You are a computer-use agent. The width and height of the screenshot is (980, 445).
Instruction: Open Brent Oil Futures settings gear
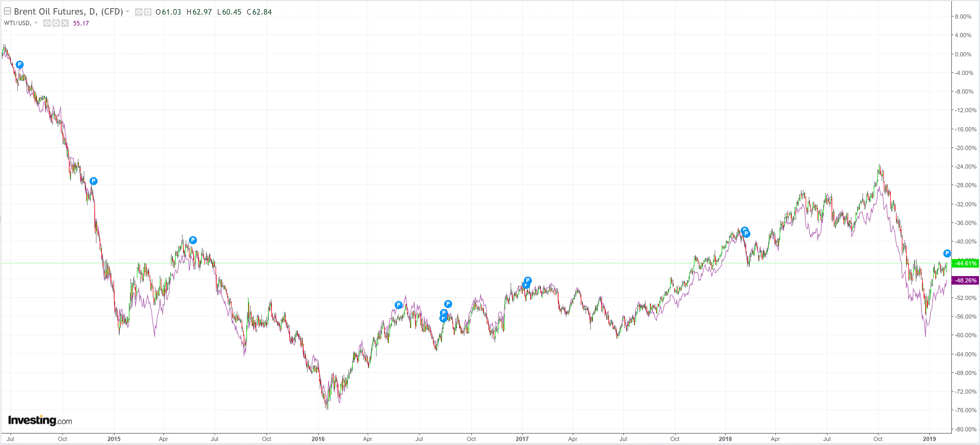(x=148, y=12)
